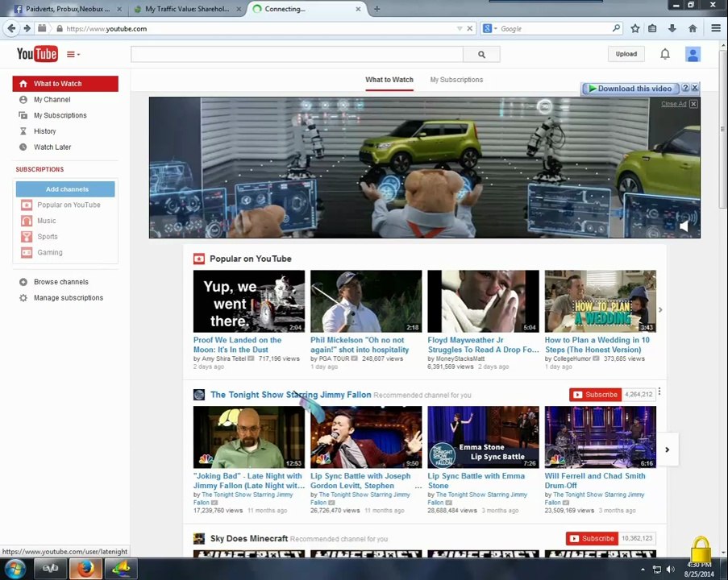
Task: Toggle sound on the banner ad
Action: [x=684, y=226]
